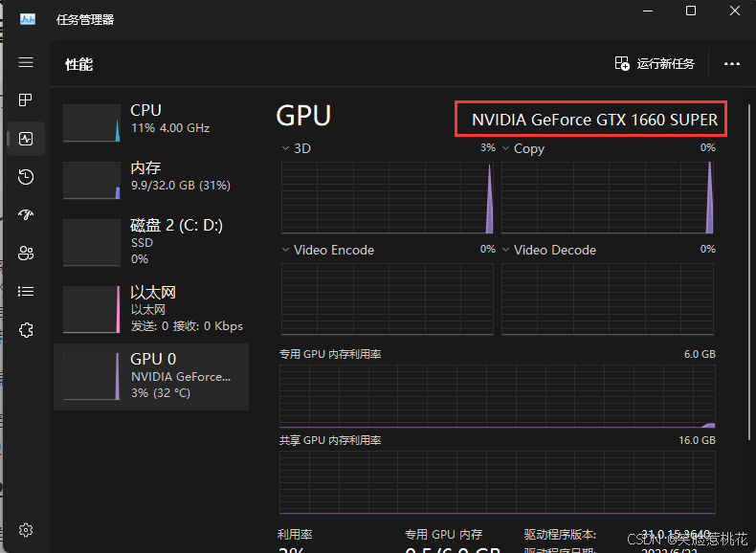
Task: Select the Performance page icon
Action: [x=26, y=139]
